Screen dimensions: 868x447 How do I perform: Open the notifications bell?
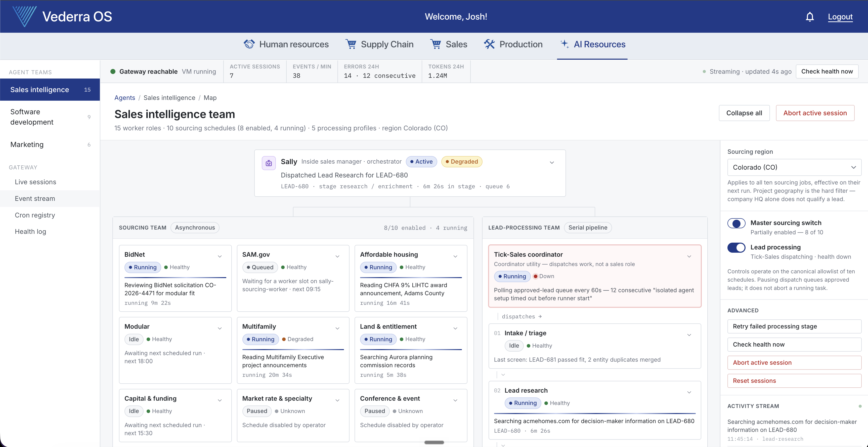click(810, 17)
